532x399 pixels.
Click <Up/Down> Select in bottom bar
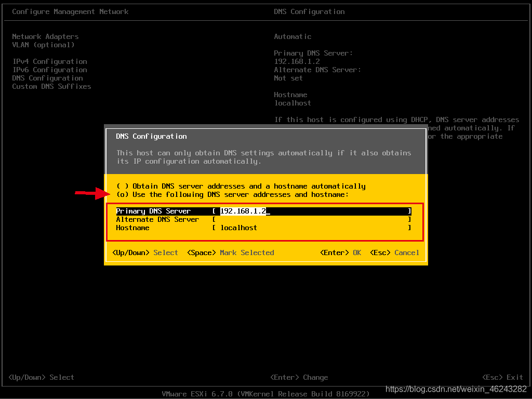click(41, 377)
